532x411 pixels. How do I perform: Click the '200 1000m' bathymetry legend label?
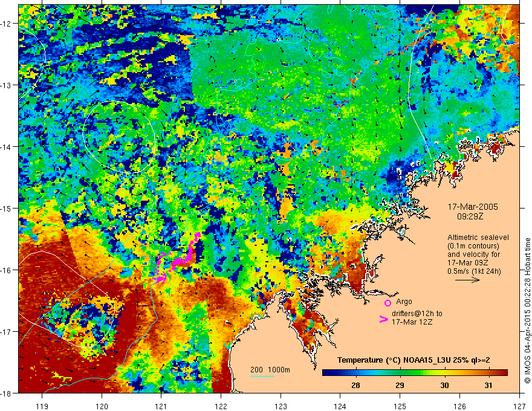click(x=270, y=370)
